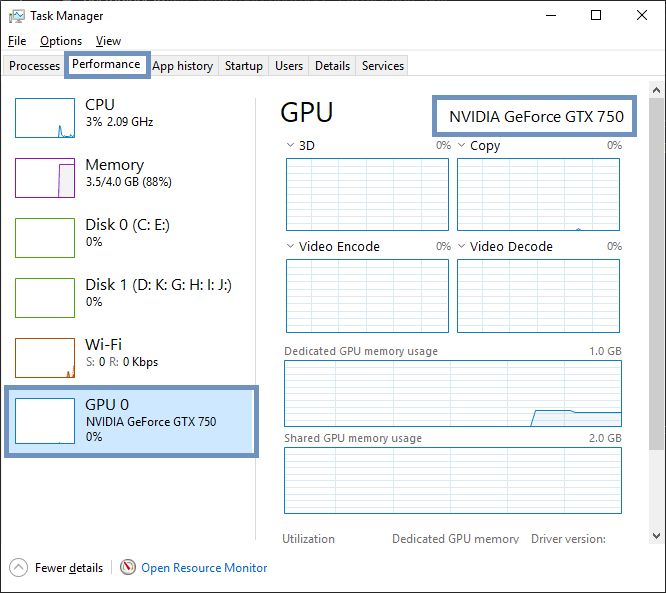
Task: Close the Task Manager window
Action: click(642, 16)
